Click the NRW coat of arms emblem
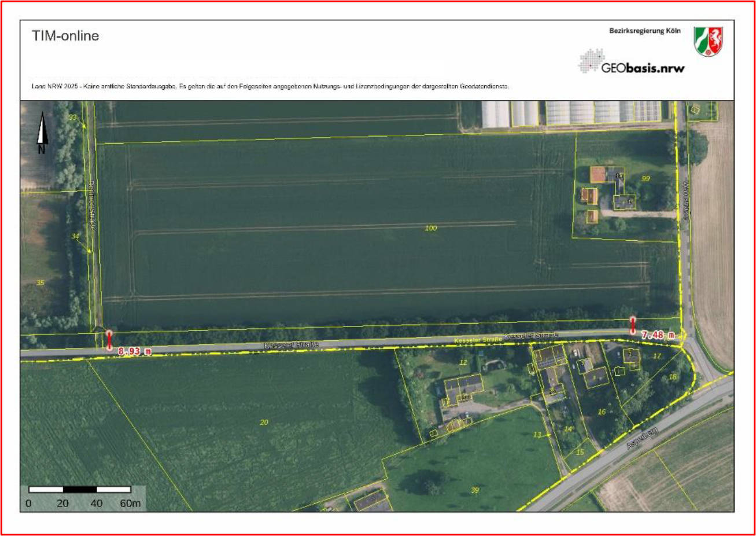The image size is (756, 536). pos(709,41)
